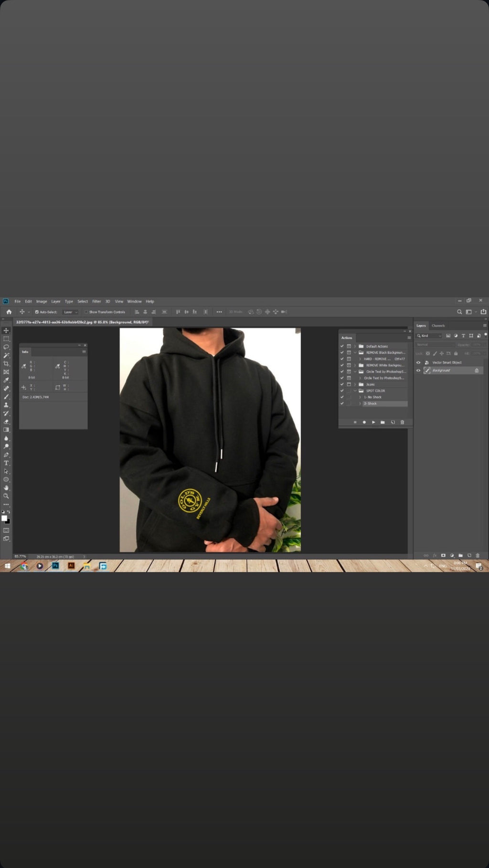Select the Magic Wand tool
Viewport: 489px width, 868px height.
(x=6, y=355)
